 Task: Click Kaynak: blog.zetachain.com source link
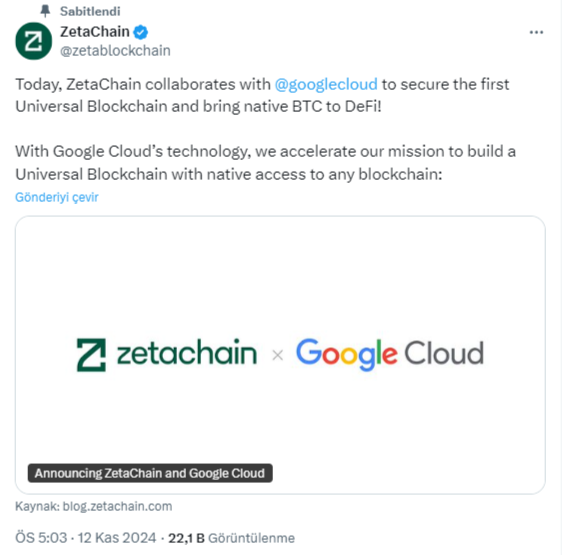coord(94,506)
